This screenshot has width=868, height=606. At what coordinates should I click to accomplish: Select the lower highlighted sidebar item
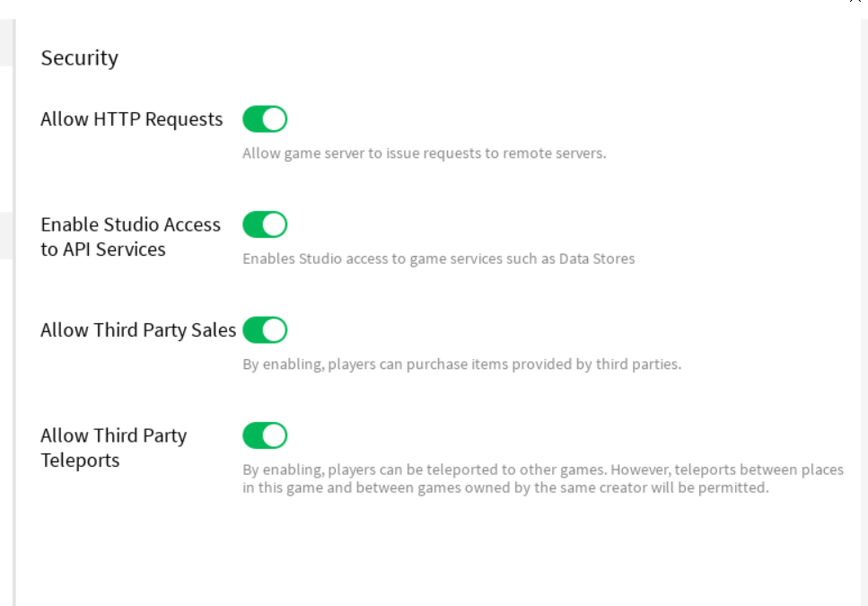click(x=5, y=236)
